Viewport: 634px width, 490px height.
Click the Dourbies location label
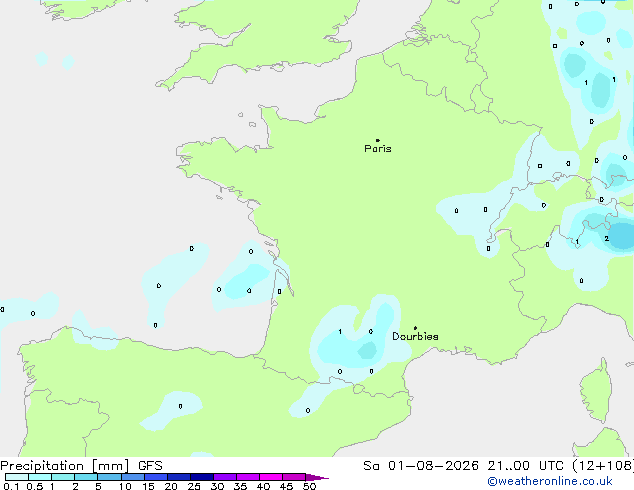415,336
